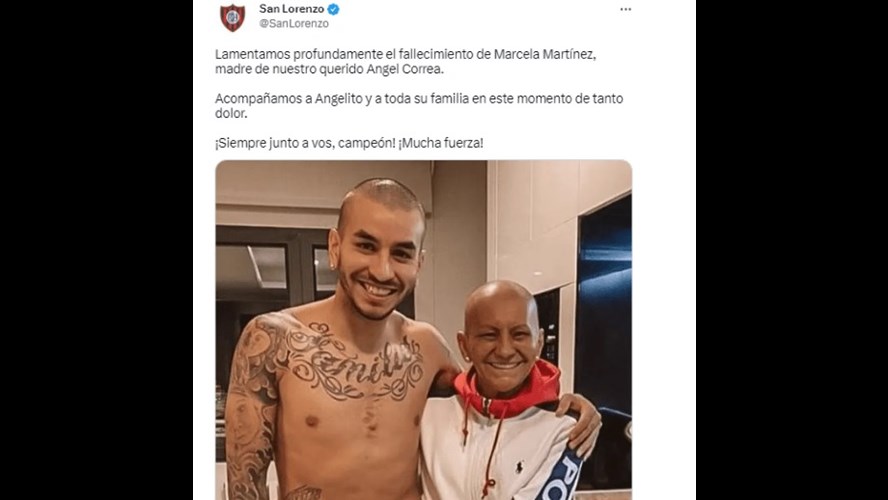
Task: Click the tattooed arm sleeve in photo
Action: click(x=251, y=408)
